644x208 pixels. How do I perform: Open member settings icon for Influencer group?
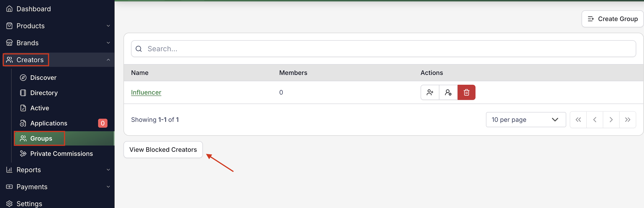click(448, 92)
